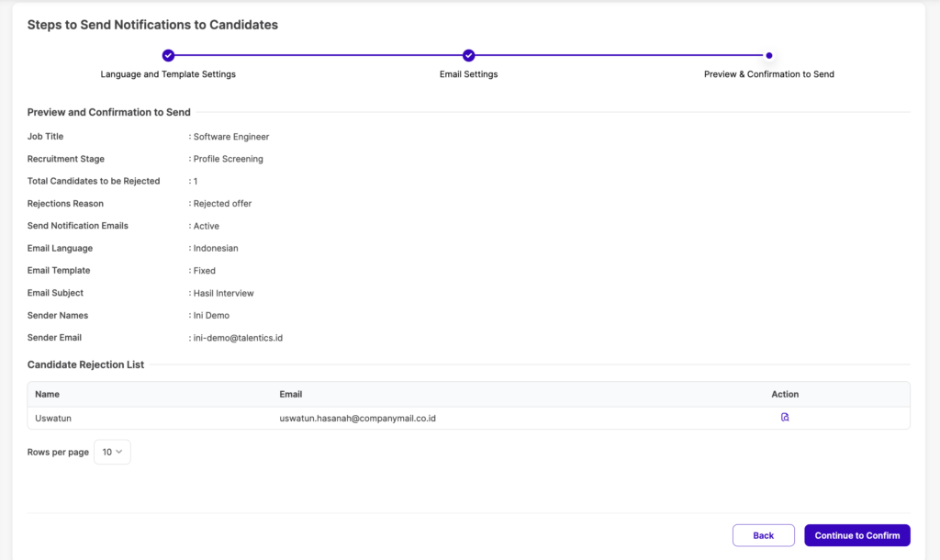Image resolution: width=940 pixels, height=560 pixels.
Task: Click the Email Template label
Action: pos(59,271)
